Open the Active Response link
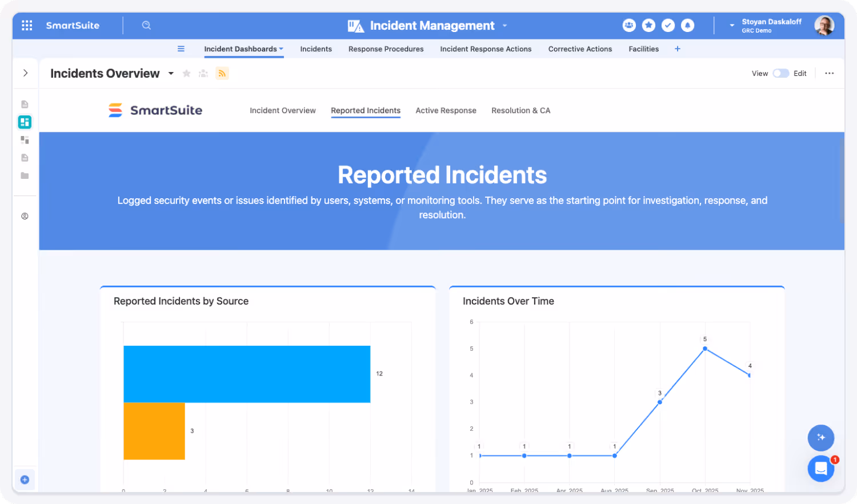The width and height of the screenshot is (857, 504). (x=446, y=110)
